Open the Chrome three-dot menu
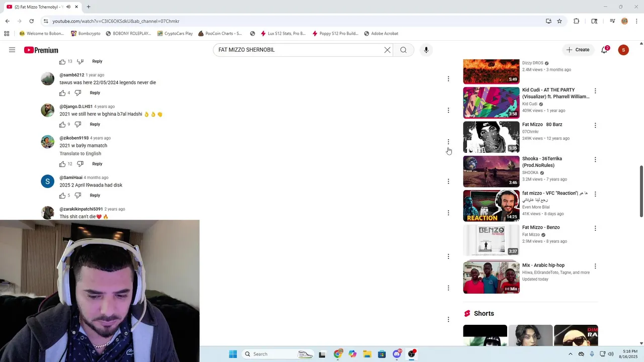This screenshot has width=644, height=362. pyautogui.click(x=636, y=21)
